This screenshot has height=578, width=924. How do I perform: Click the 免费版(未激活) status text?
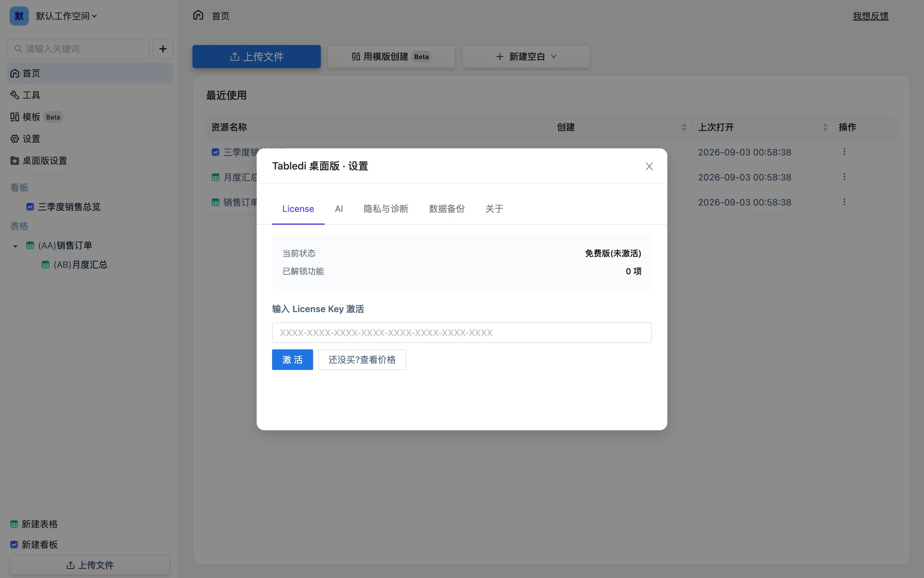[x=613, y=253]
